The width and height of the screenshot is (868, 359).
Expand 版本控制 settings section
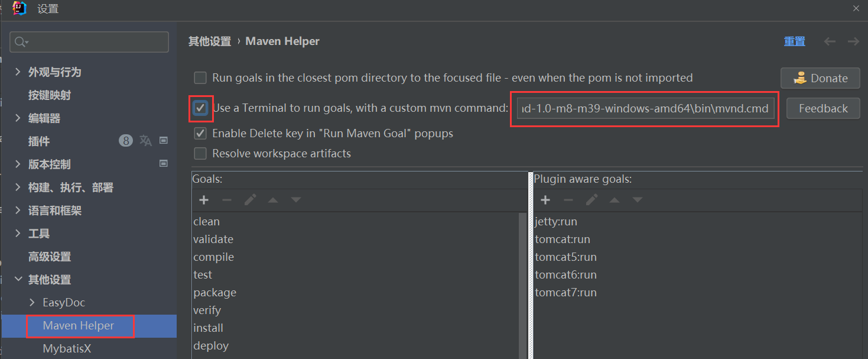pos(18,164)
